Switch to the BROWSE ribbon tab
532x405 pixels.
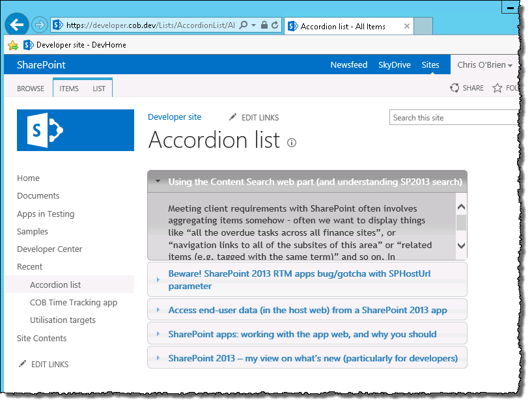pos(31,89)
